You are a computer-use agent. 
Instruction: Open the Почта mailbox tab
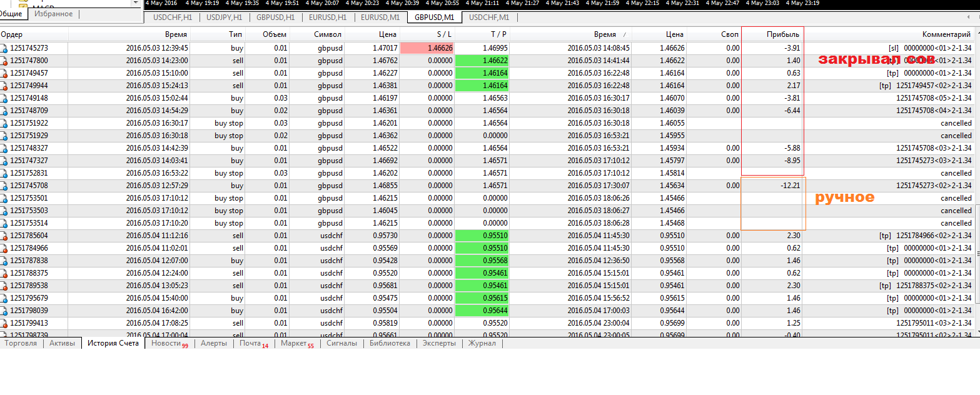click(254, 343)
